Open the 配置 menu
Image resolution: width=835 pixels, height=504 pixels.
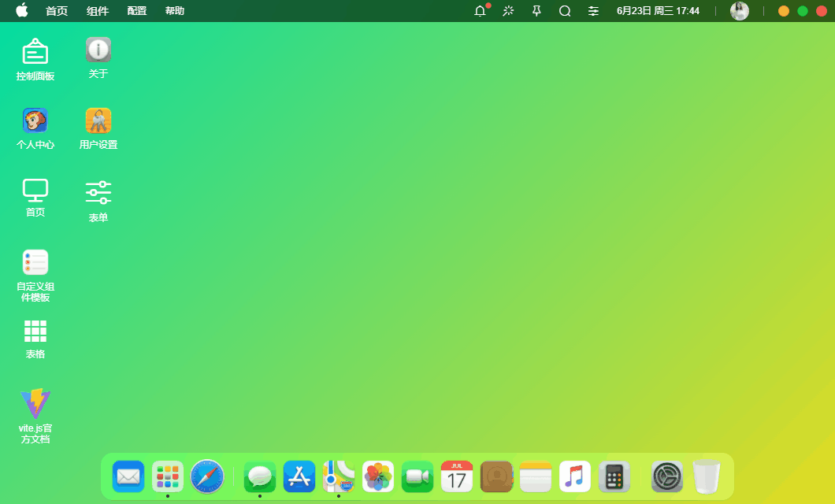point(137,11)
